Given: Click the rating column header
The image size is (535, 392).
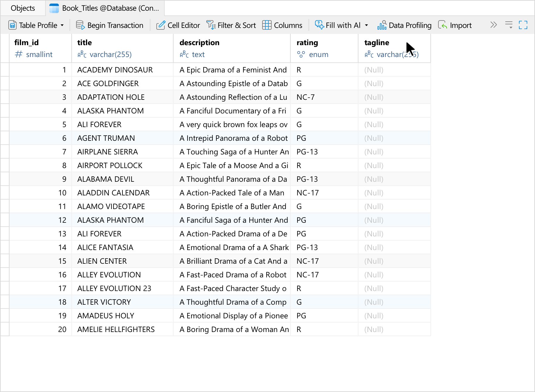Looking at the screenshot, I should (x=324, y=48).
